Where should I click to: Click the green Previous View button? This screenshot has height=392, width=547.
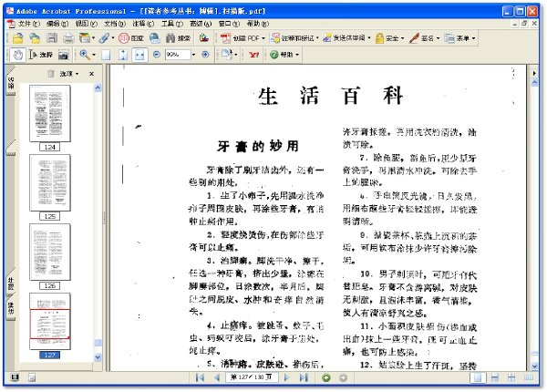tap(326, 377)
